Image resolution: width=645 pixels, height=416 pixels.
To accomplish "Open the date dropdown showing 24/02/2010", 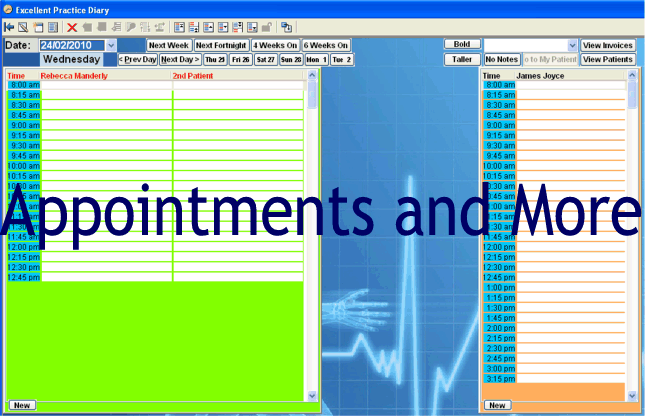I will click(110, 45).
